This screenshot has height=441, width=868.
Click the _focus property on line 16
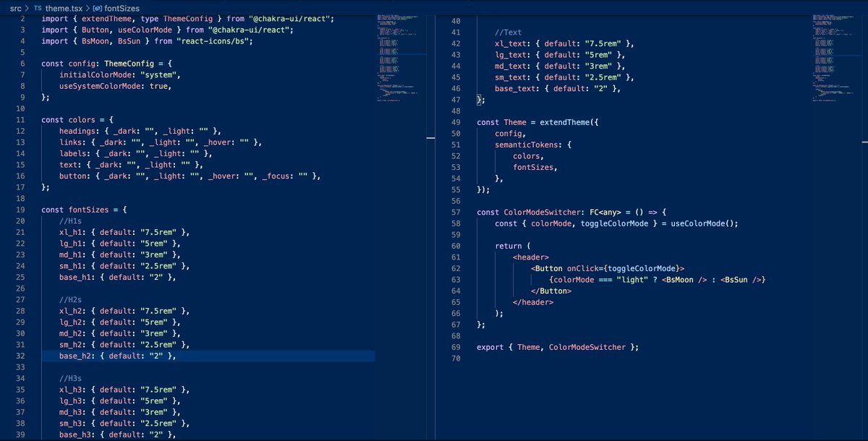tap(278, 176)
